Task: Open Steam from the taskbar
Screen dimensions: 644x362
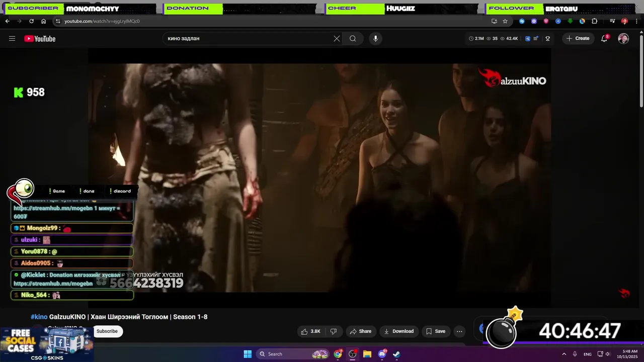Action: pos(396,354)
